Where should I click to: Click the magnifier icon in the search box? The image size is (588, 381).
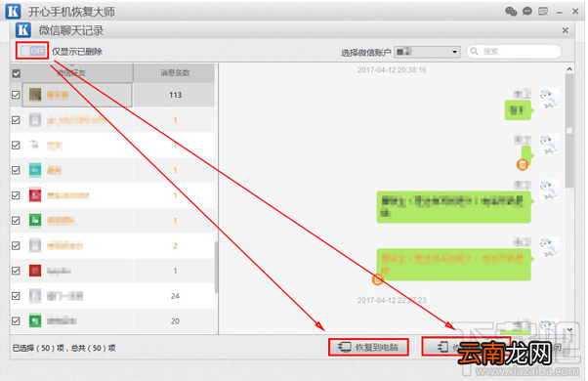tap(475, 51)
